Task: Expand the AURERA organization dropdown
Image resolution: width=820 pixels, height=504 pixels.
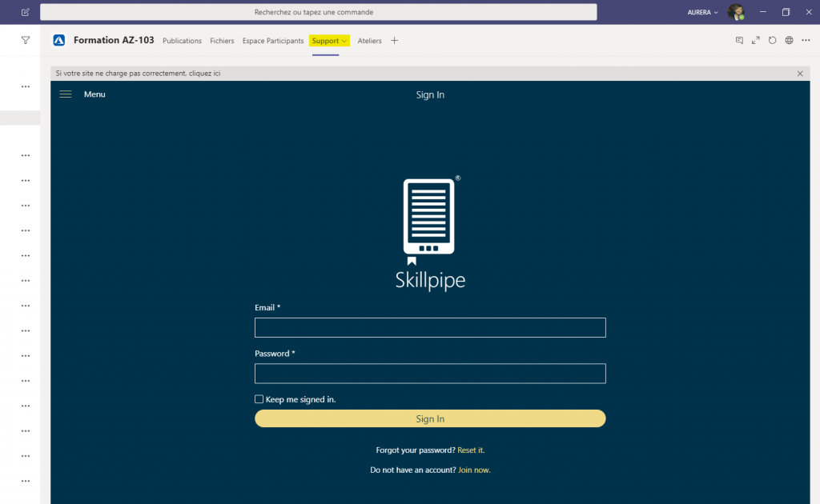Action: [702, 12]
